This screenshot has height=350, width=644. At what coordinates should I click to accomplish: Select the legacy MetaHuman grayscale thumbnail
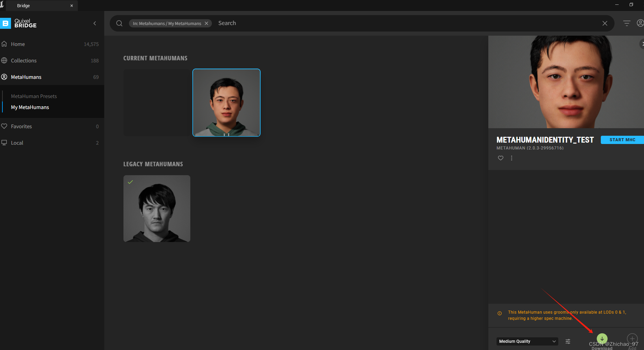157,208
